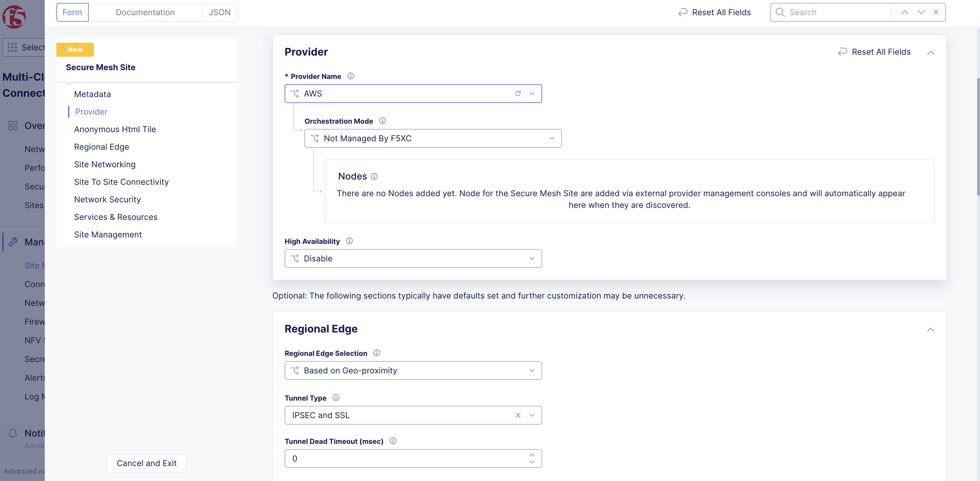Viewport: 980px width, 481px height.
Task: Switch to the JSON tab
Action: 219,12
